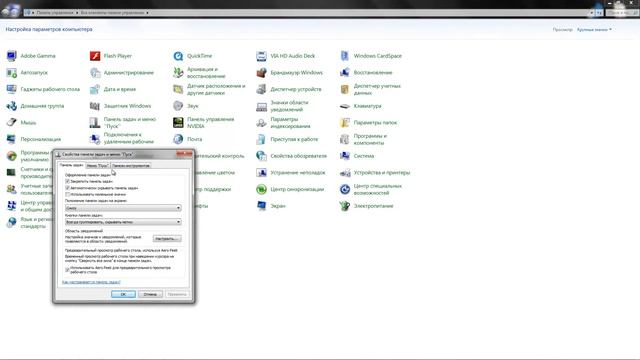Image resolution: width=640 pixels, height=360 pixels.
Task: Open Архивация и восстановление
Action: pos(199,73)
